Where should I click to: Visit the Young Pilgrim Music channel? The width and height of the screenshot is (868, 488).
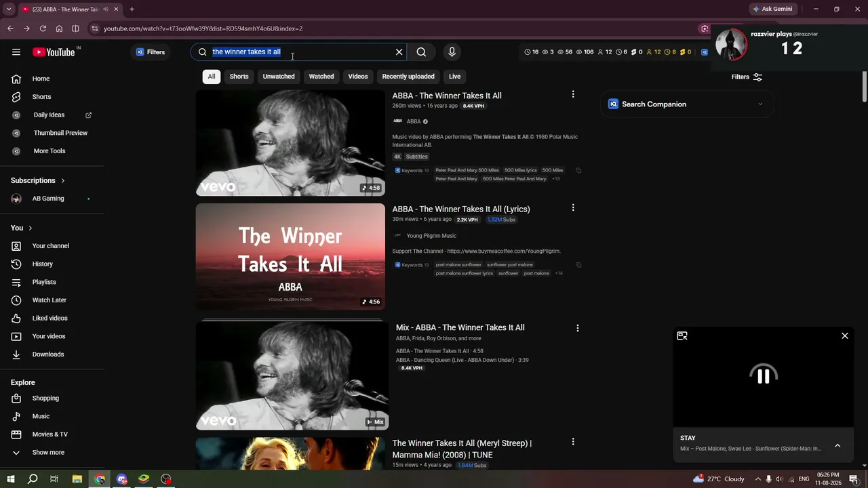431,236
